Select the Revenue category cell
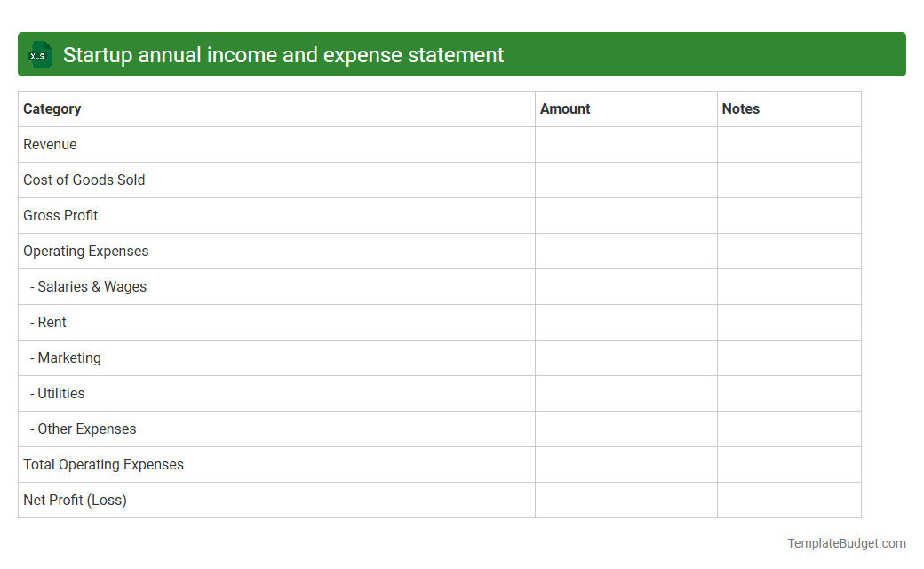Screen dimensions: 924x569 coord(50,144)
